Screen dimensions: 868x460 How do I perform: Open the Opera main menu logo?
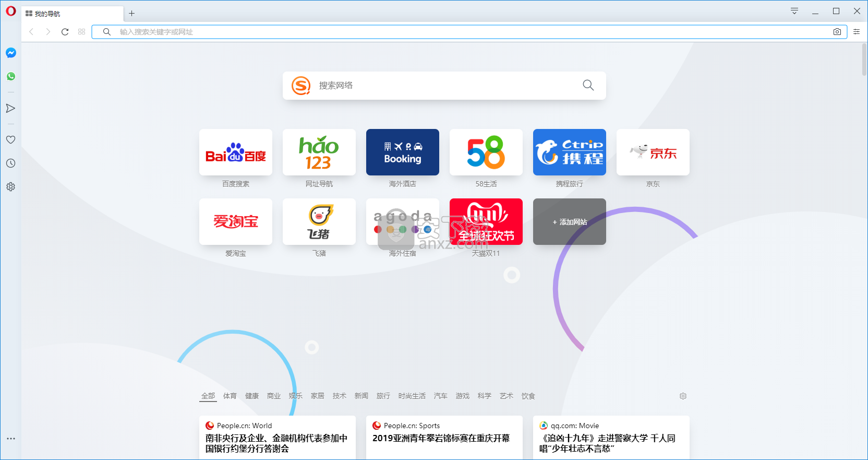coord(10,11)
